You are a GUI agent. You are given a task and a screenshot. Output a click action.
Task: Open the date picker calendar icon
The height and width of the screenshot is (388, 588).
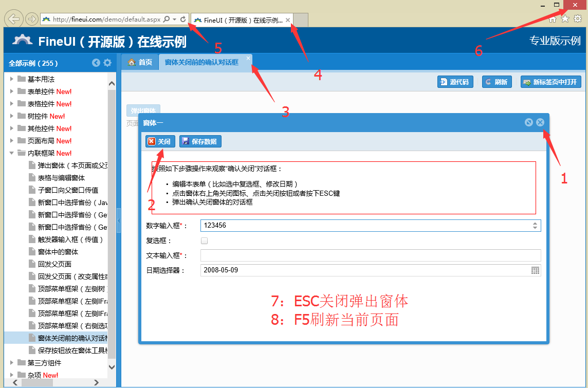tap(536, 270)
